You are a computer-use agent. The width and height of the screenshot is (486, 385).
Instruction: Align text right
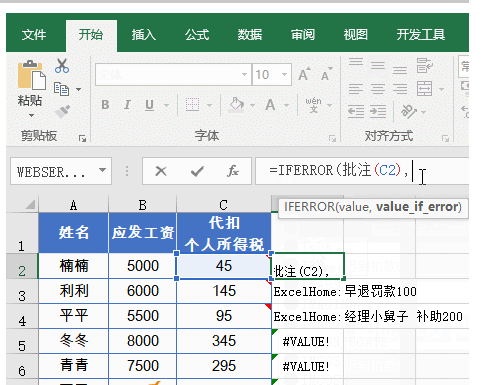click(x=400, y=89)
